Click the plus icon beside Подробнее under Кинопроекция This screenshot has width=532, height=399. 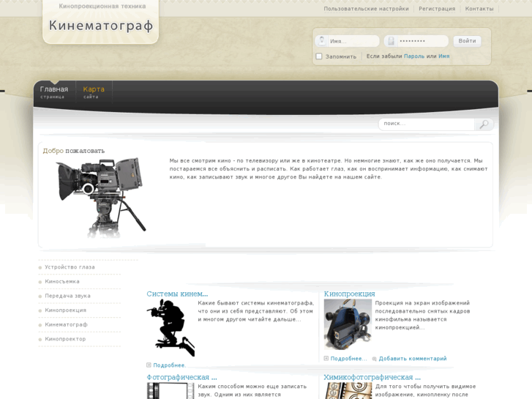click(326, 358)
